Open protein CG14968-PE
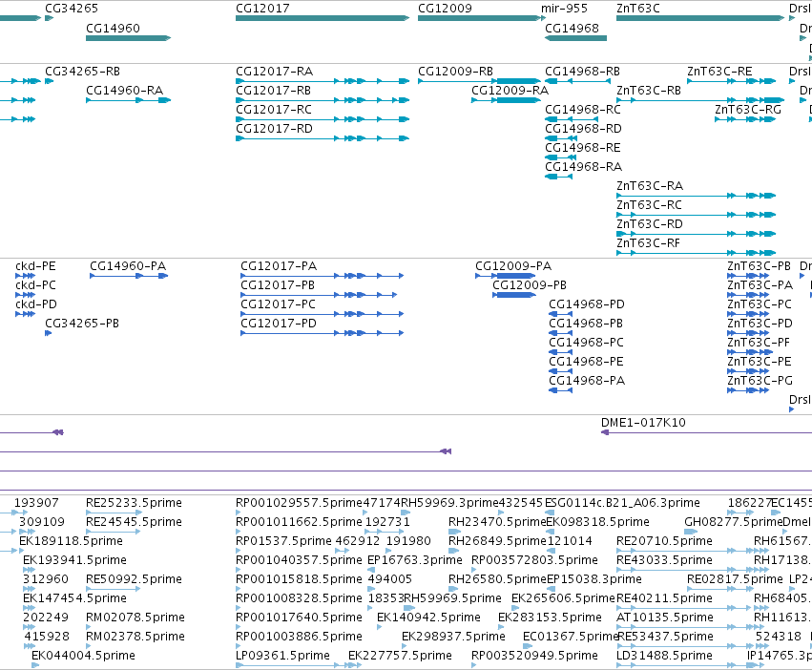Screen dimensions: 812x670 [586, 362]
